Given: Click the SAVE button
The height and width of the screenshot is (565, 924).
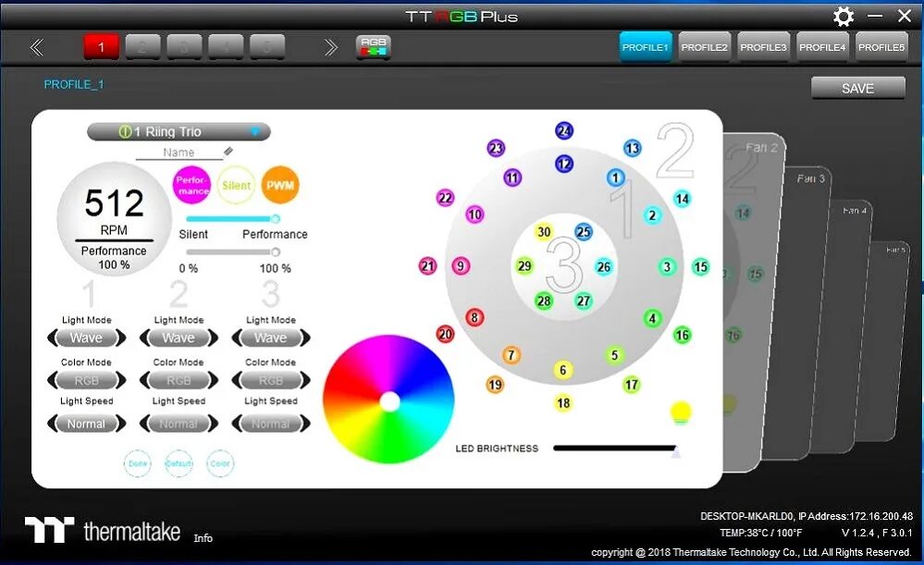Looking at the screenshot, I should click(858, 89).
